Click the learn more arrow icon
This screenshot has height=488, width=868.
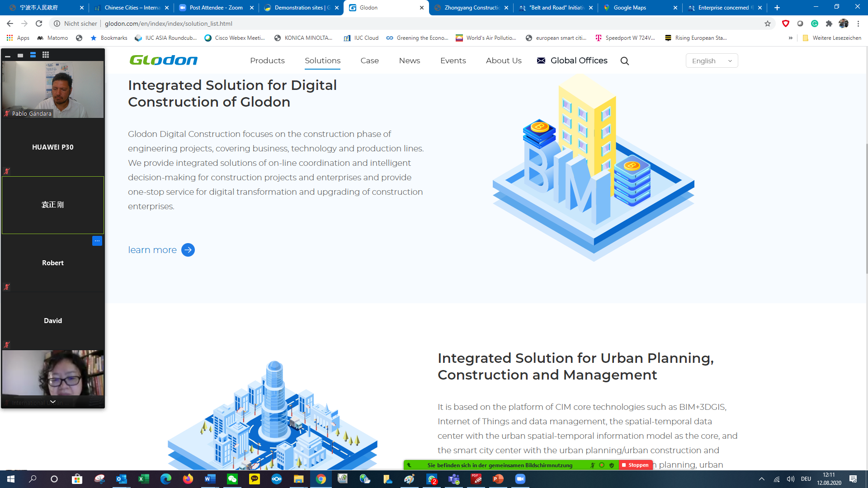click(188, 250)
